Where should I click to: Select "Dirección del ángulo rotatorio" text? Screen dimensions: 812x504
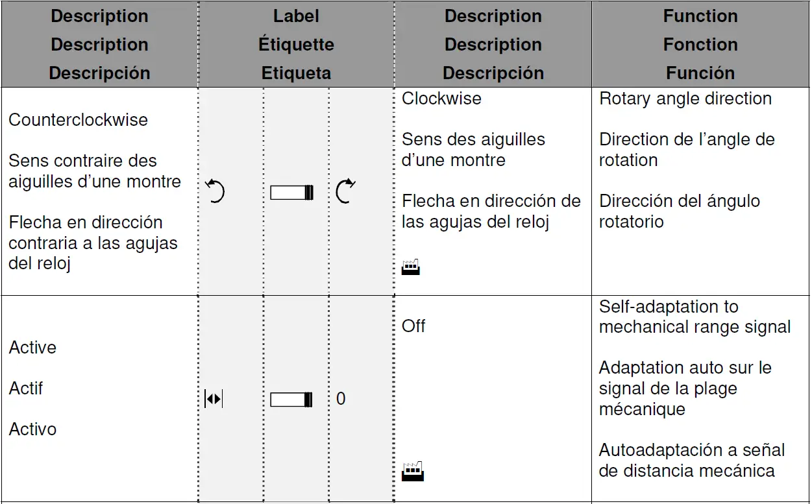point(679,211)
